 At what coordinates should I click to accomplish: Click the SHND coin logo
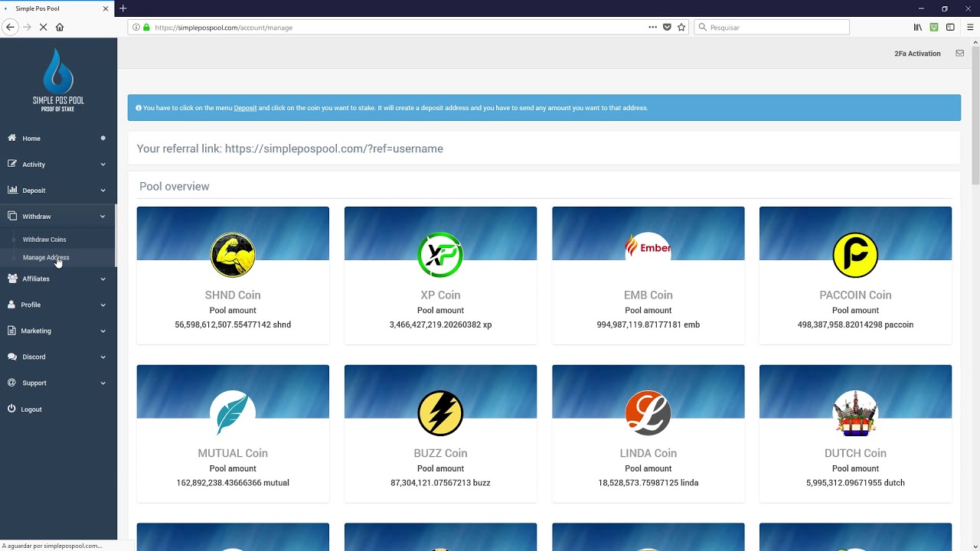click(233, 255)
